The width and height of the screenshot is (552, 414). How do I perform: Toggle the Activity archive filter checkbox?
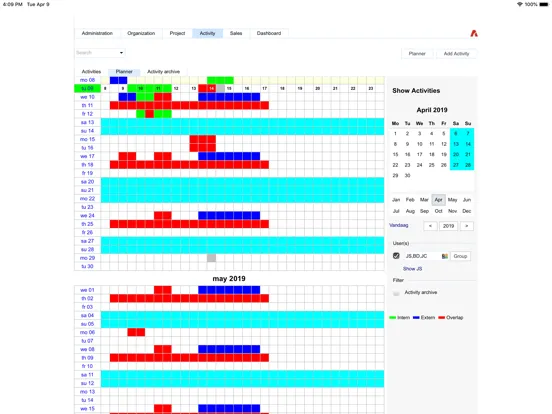click(x=396, y=293)
